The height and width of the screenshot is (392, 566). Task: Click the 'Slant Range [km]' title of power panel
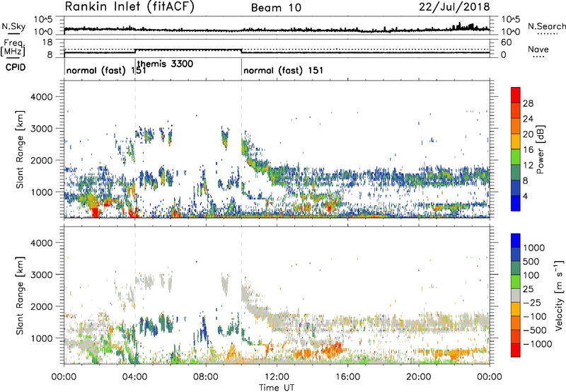(x=20, y=149)
